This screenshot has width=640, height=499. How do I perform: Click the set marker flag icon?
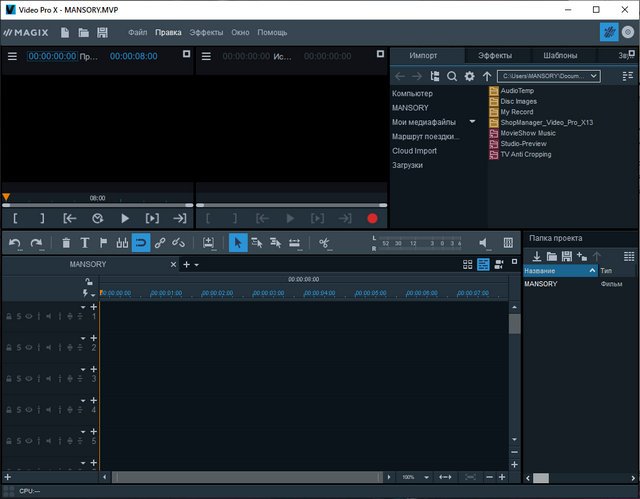pyautogui.click(x=103, y=242)
